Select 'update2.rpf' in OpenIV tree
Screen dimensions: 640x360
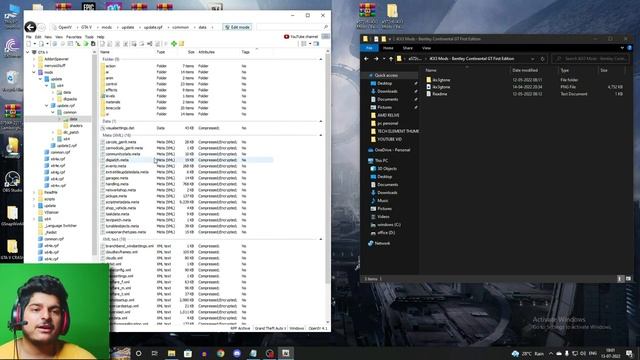pos(64,146)
